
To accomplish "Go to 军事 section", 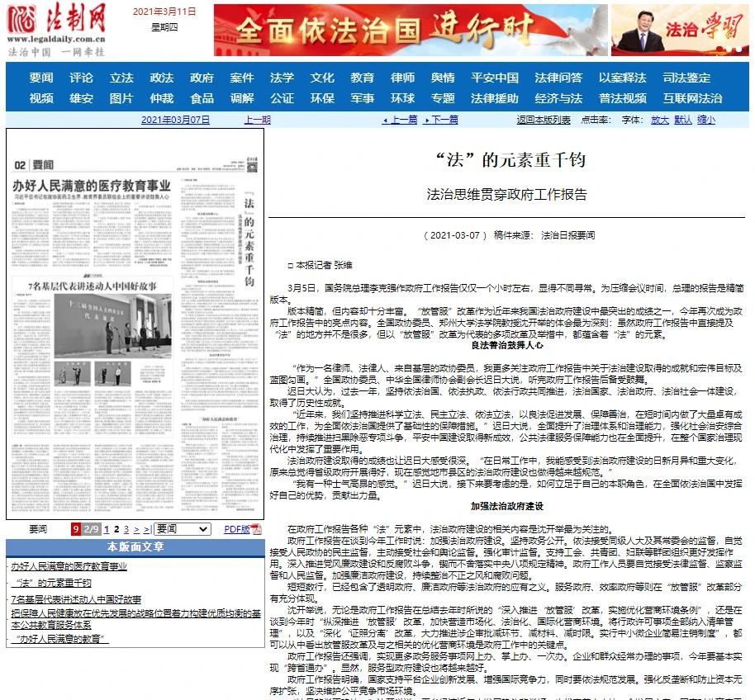I will pyautogui.click(x=362, y=98).
